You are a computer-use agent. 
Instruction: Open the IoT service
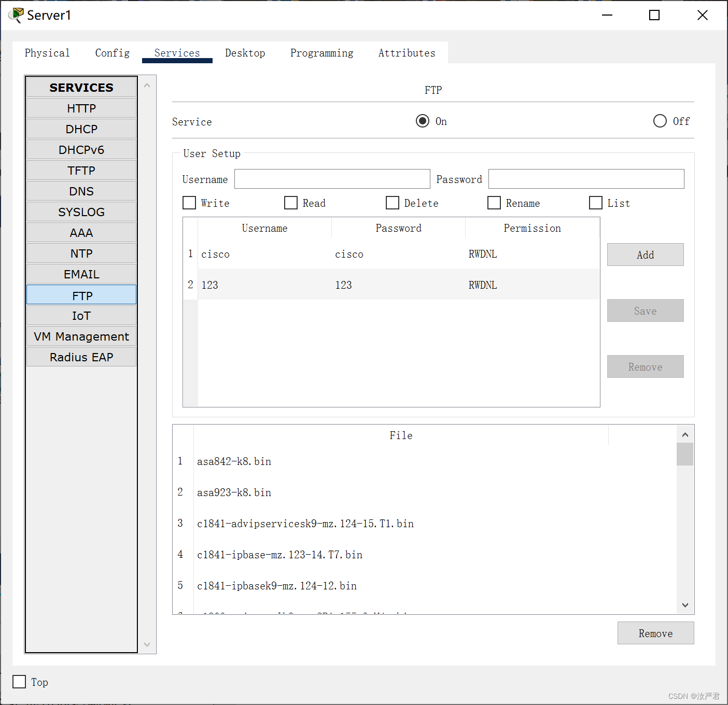(x=81, y=316)
